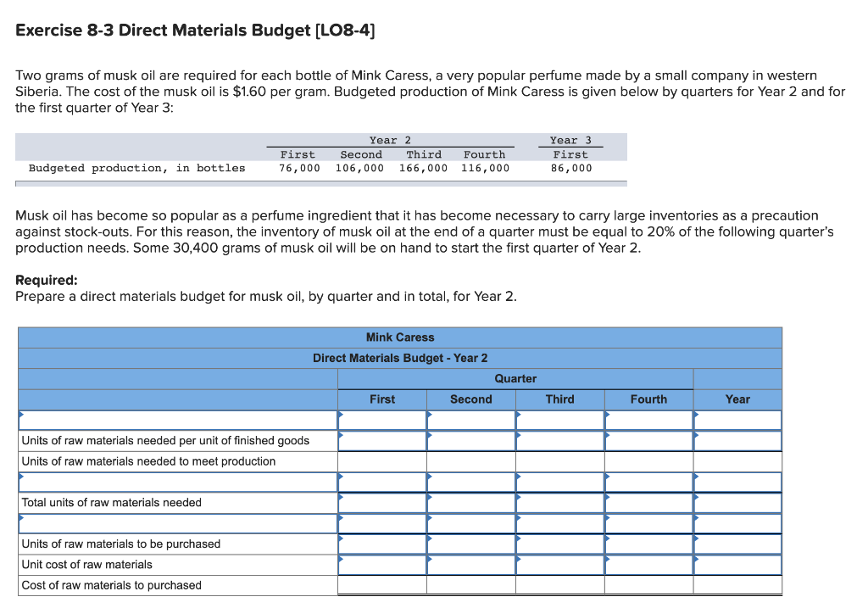Viewport: 868px width, 608px height.
Task: Select the First quarter cell for cost of raw materials purchased
Action: [382, 585]
